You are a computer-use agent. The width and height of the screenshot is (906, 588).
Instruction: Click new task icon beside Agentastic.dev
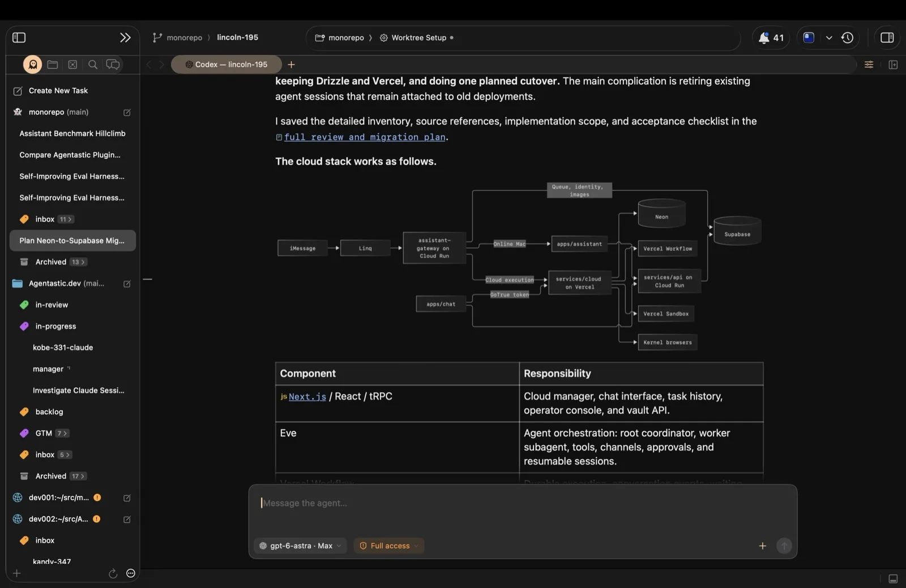pos(127,284)
